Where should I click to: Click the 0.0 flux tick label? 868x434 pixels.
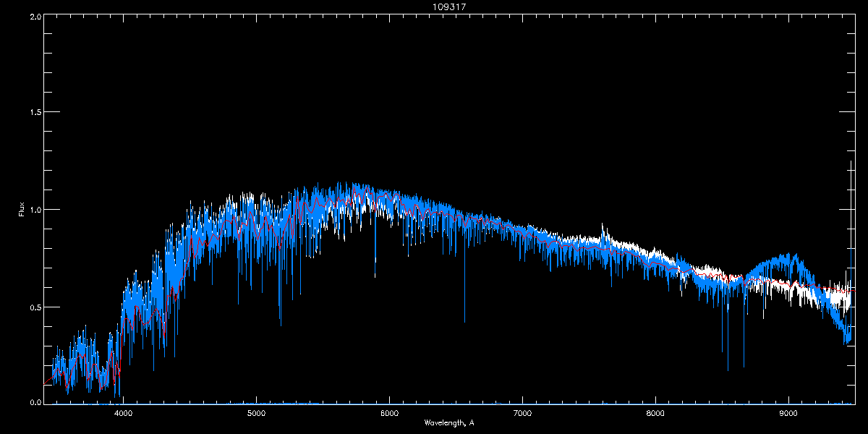(35, 401)
